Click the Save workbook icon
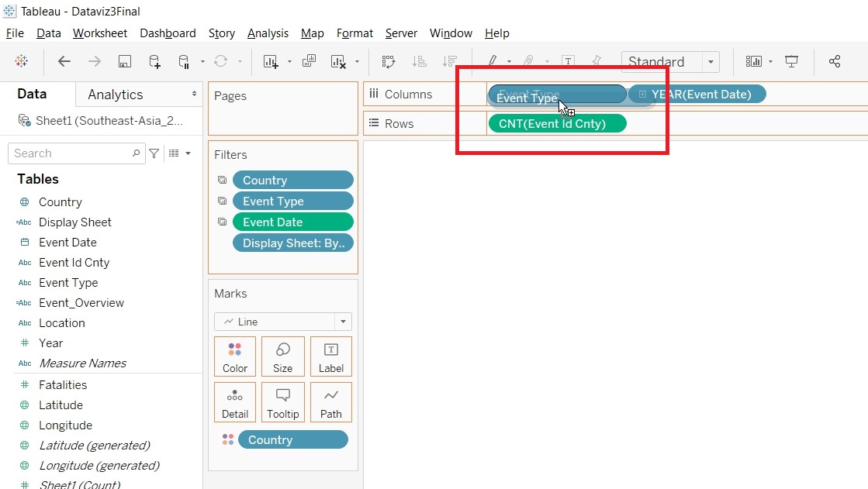 coord(124,62)
